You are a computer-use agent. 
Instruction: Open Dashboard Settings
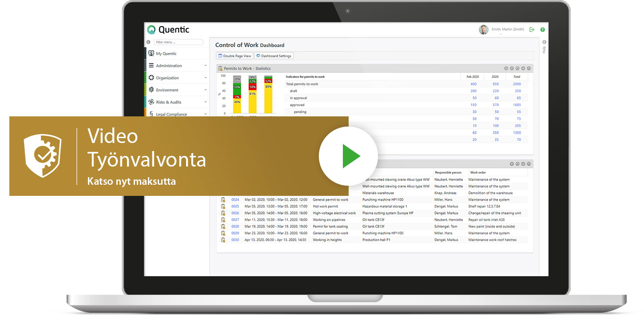(274, 56)
